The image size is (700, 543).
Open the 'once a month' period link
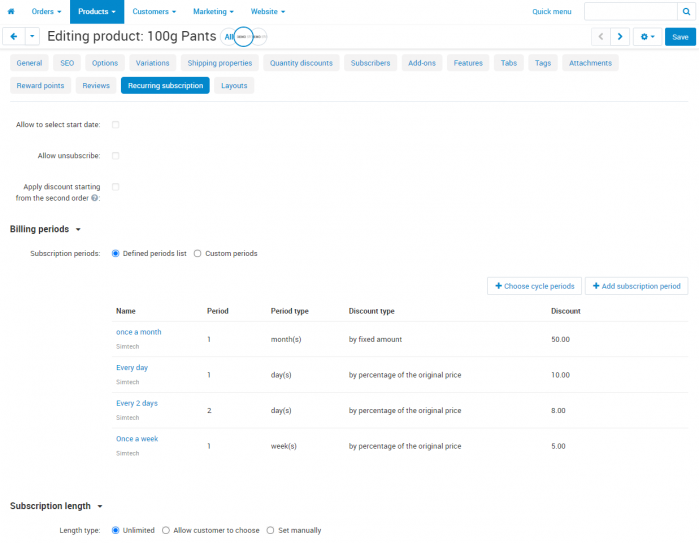(x=138, y=332)
